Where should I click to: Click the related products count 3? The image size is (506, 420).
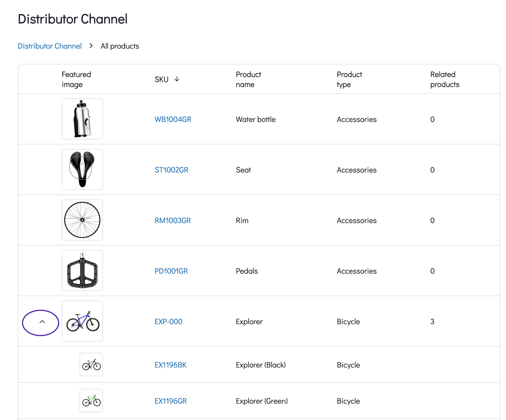click(x=432, y=322)
